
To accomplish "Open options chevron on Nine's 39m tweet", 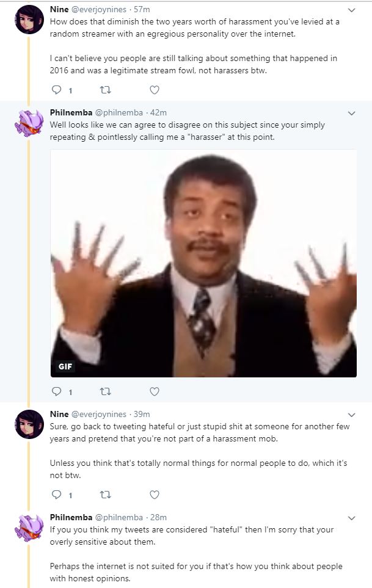I will (351, 415).
